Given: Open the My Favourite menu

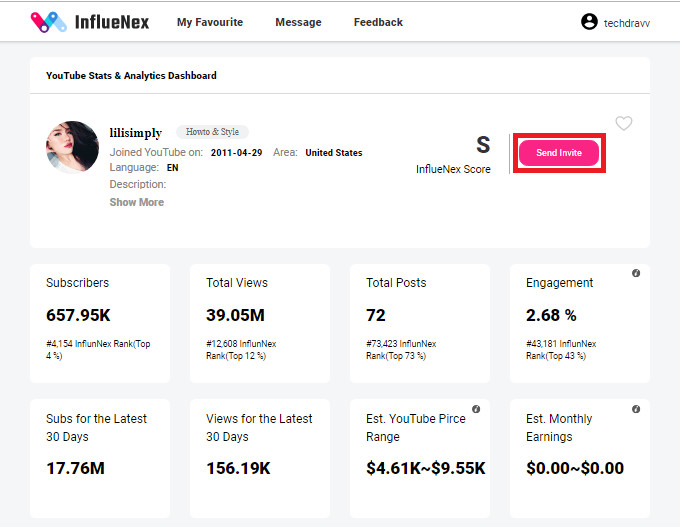Looking at the screenshot, I should [210, 22].
